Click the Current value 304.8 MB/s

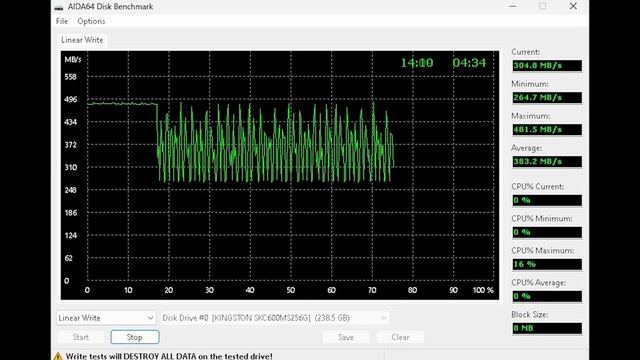click(547, 65)
